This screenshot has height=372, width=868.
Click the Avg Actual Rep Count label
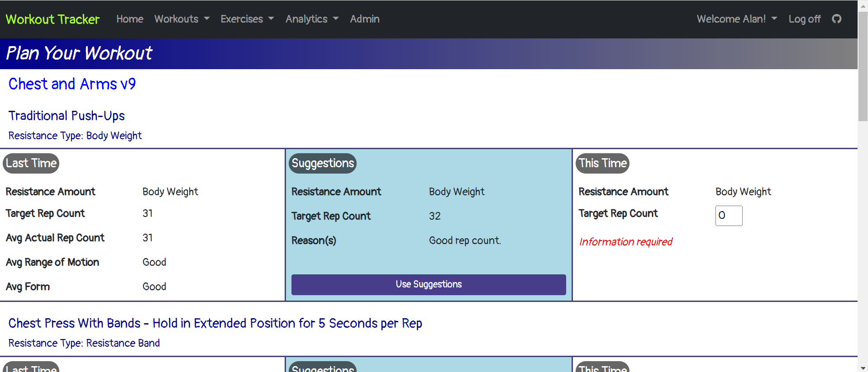pyautogui.click(x=55, y=238)
